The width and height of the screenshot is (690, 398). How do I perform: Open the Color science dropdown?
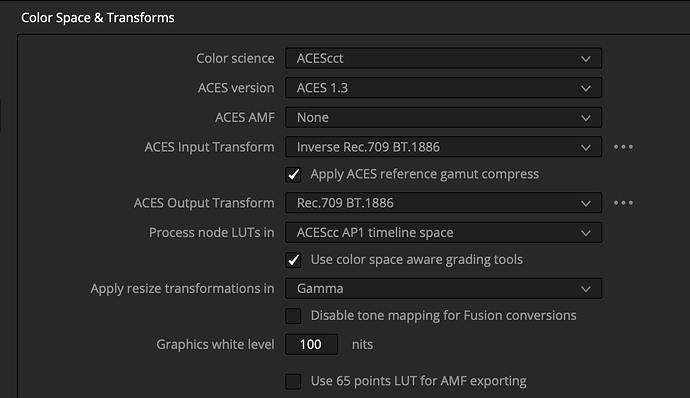tap(444, 58)
